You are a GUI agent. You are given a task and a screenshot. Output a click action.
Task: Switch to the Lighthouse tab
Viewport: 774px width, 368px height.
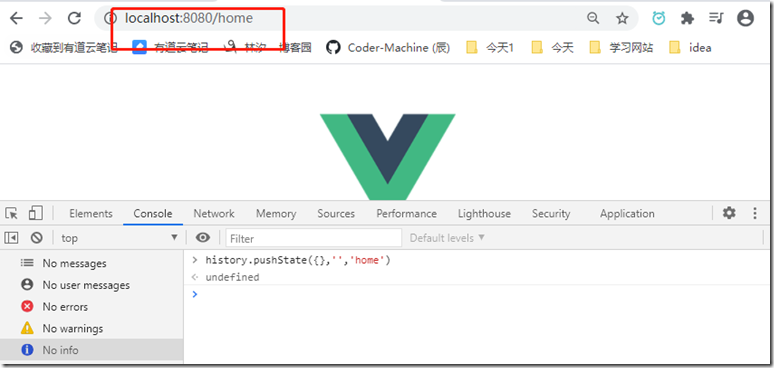click(484, 214)
